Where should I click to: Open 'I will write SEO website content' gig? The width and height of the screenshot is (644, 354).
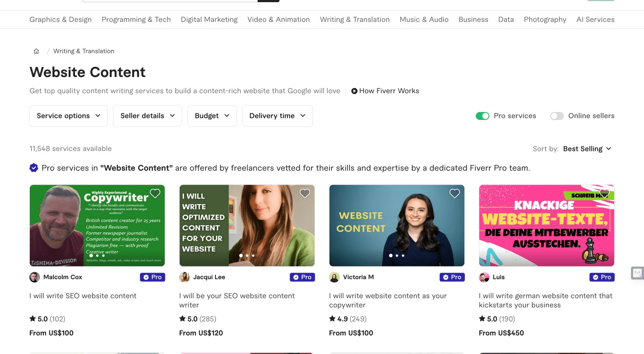click(x=83, y=296)
